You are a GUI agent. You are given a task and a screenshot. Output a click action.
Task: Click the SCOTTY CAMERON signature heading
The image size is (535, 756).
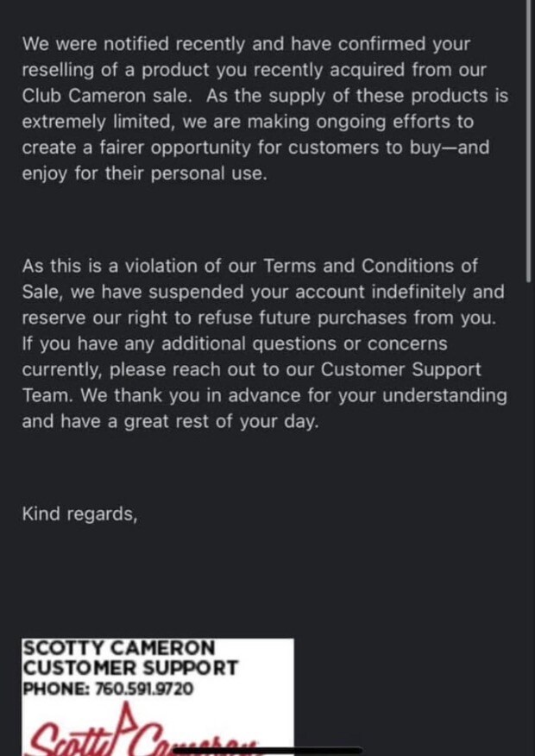pyautogui.click(x=119, y=648)
